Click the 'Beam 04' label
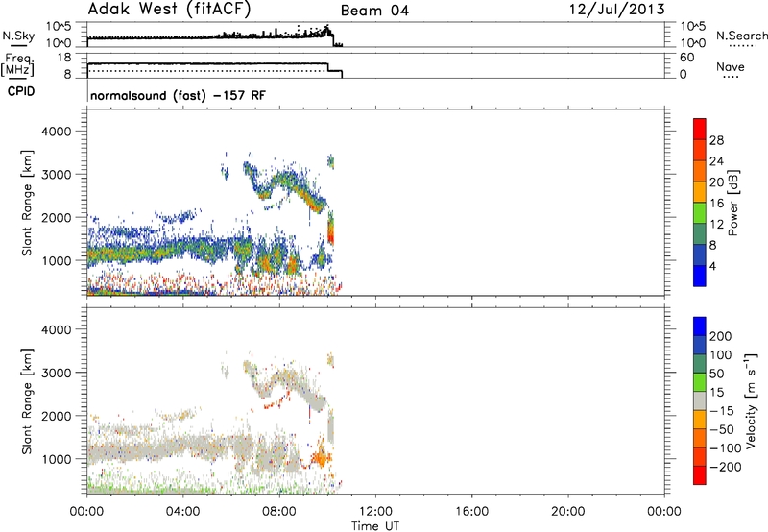The image size is (768, 532). tap(374, 11)
